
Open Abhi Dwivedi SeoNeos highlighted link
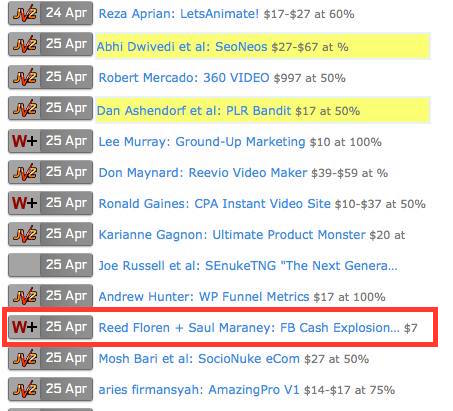click(182, 47)
